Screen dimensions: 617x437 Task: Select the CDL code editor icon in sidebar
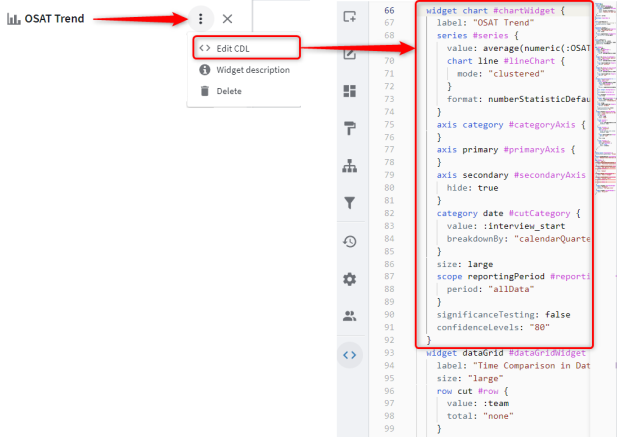(349, 355)
